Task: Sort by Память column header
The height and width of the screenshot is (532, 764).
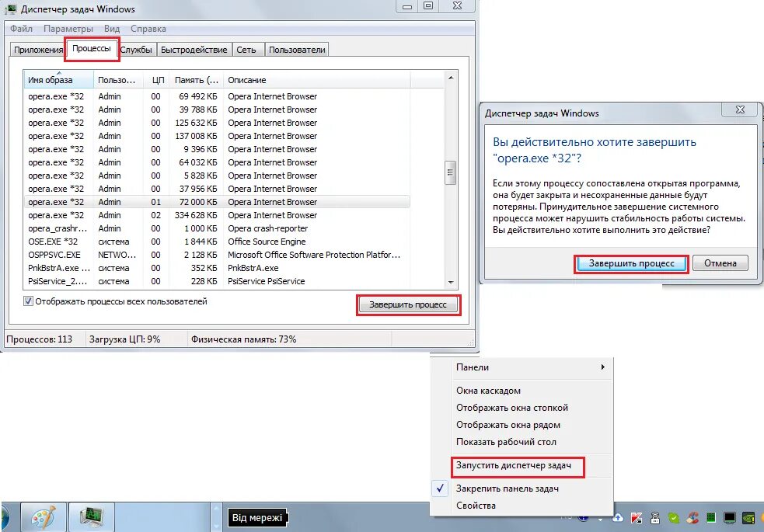Action: [x=197, y=80]
